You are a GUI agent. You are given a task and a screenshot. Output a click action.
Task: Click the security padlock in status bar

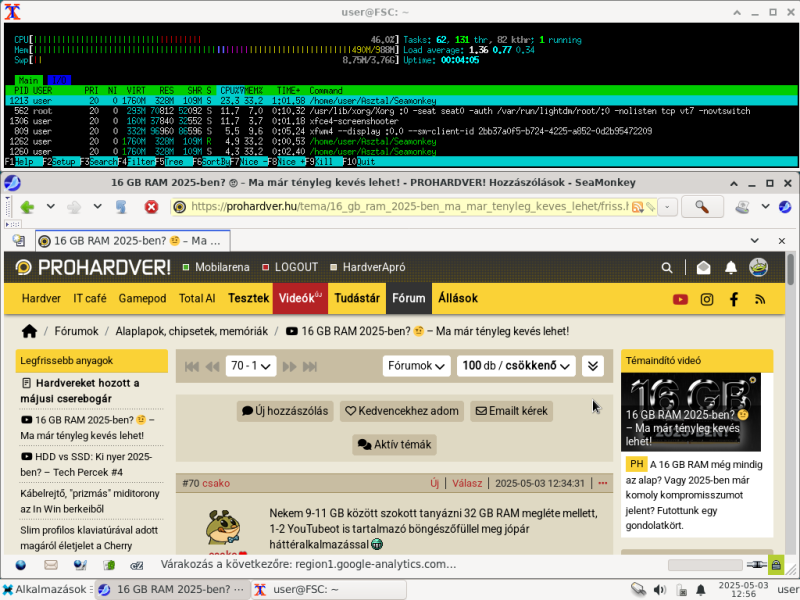(776, 565)
